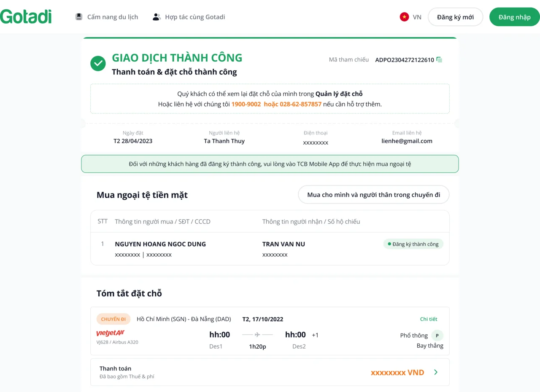Open Hợp tác cùng Gotadi menu
540x392 pixels.
195,17
